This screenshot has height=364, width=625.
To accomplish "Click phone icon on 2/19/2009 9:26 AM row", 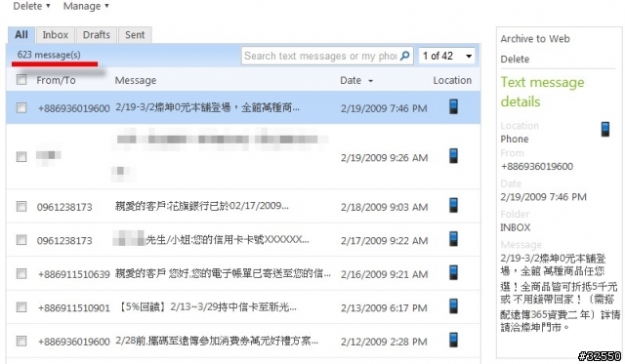I will [453, 156].
